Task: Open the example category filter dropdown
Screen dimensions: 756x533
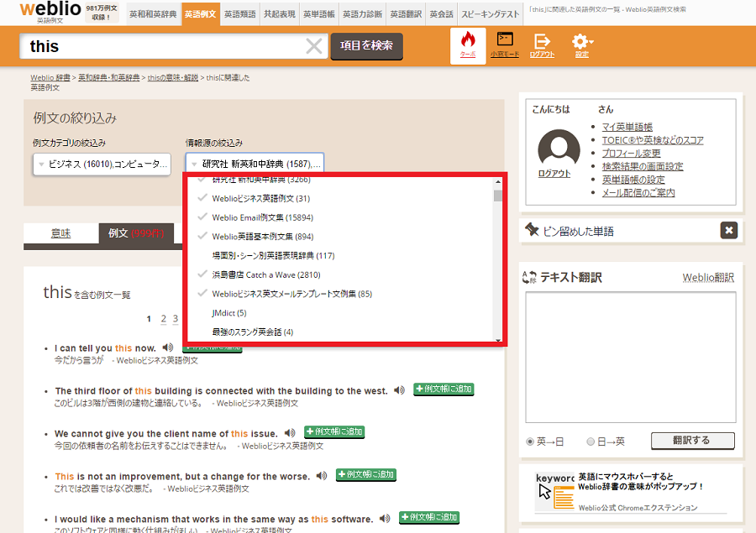Action: click(x=102, y=165)
